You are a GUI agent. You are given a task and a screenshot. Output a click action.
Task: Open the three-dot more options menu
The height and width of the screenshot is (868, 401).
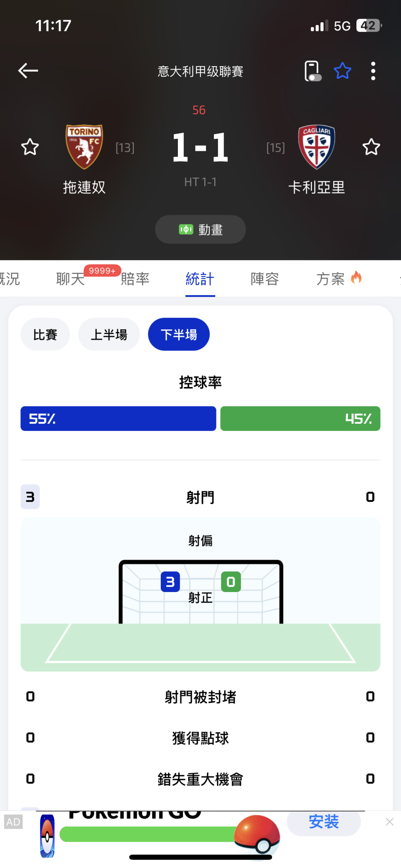(x=373, y=71)
